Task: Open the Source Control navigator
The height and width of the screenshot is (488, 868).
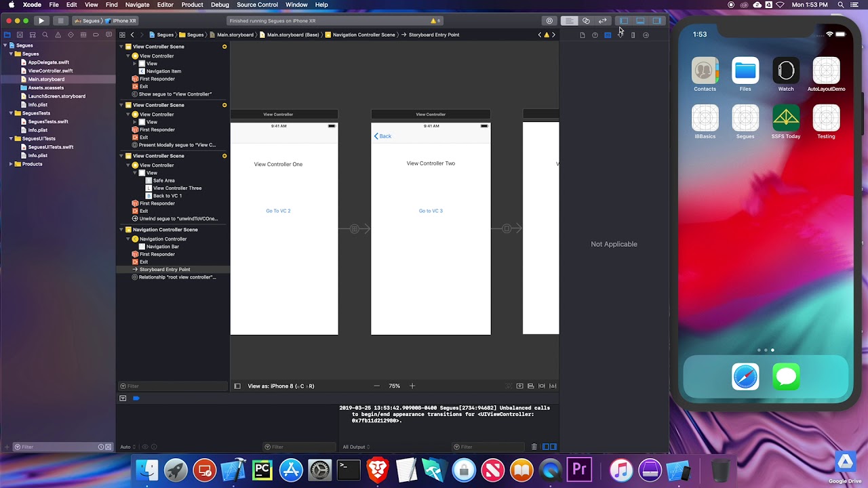Action: click(x=20, y=35)
